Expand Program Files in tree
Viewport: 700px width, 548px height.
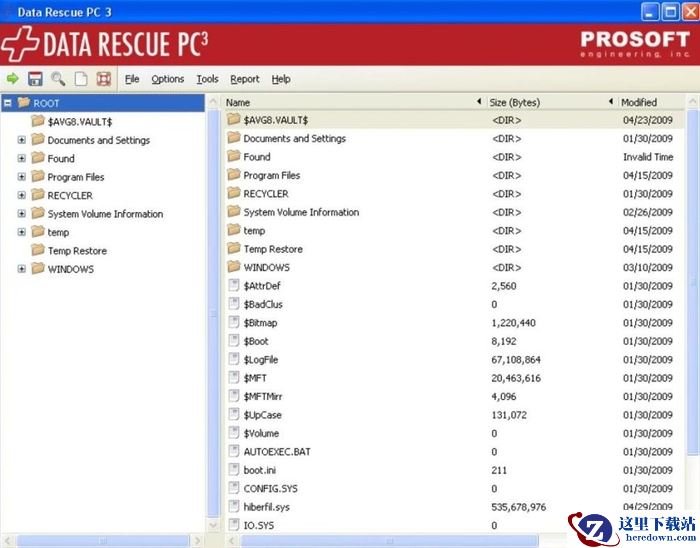[21, 177]
